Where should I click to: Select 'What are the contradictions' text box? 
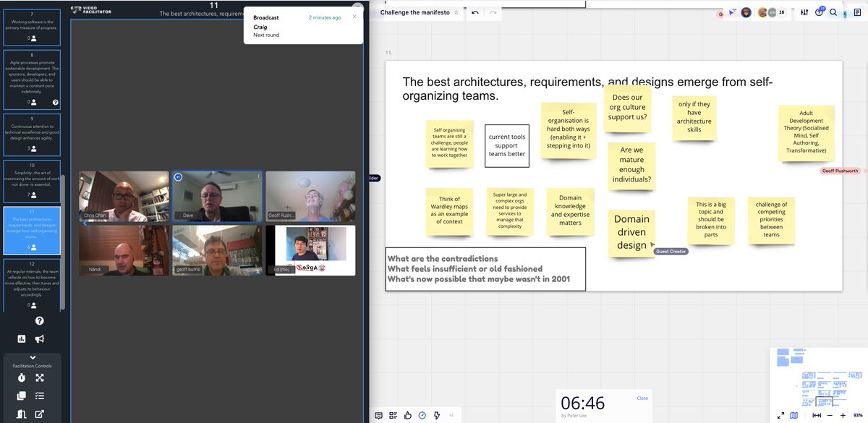click(485, 269)
